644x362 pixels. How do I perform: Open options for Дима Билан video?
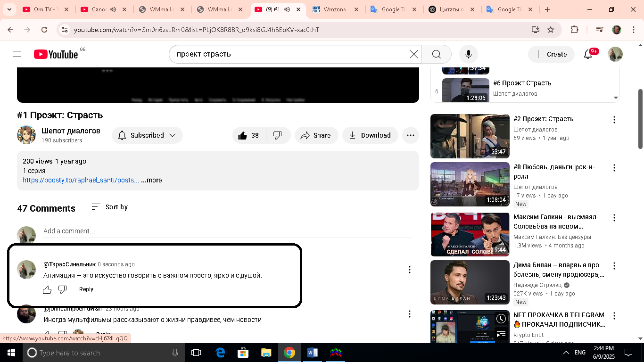pyautogui.click(x=614, y=266)
